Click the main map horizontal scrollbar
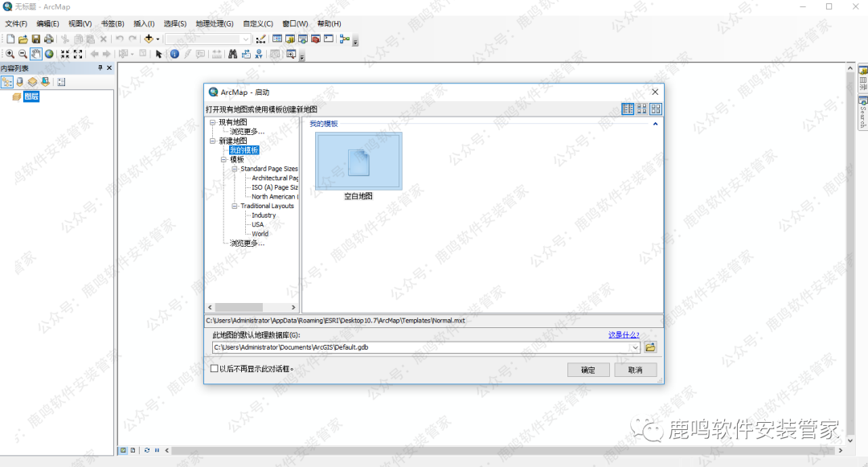The height and width of the screenshot is (467, 868). [x=504, y=450]
